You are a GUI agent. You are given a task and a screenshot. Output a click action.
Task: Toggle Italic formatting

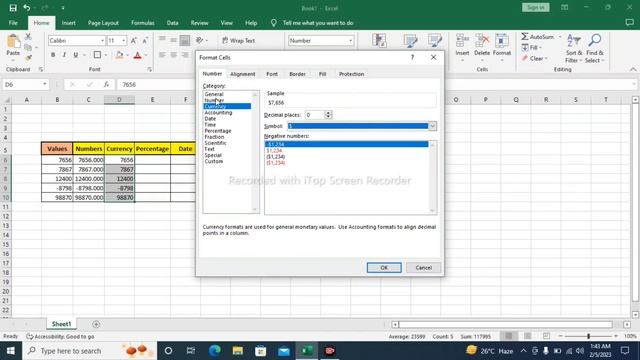point(64,55)
